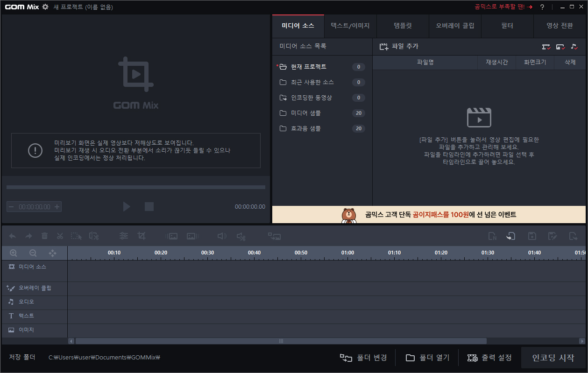Click the speaker with scissors icon
Image resolution: width=588 pixels, height=373 pixels.
click(x=241, y=236)
